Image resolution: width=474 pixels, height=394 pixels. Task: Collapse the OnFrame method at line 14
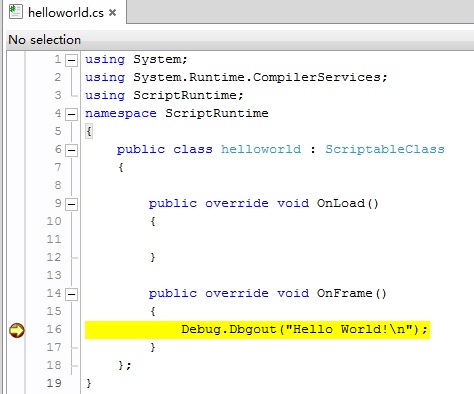pyautogui.click(x=71, y=294)
